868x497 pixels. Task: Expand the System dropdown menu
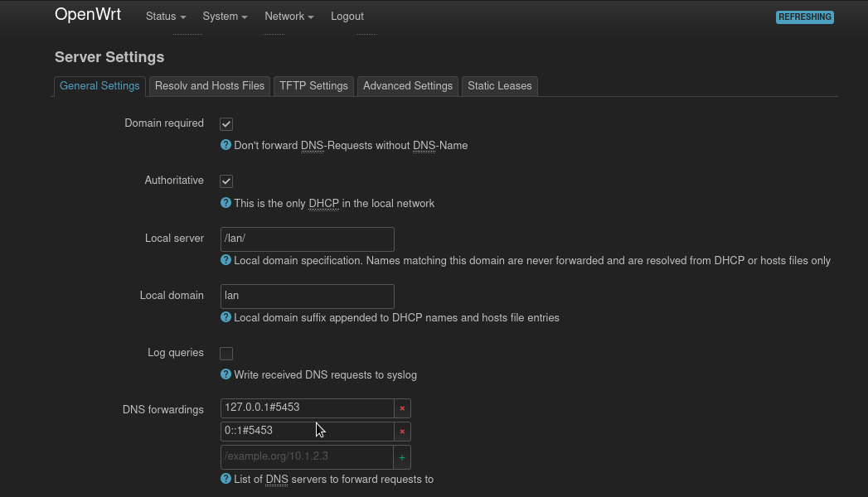pos(225,17)
